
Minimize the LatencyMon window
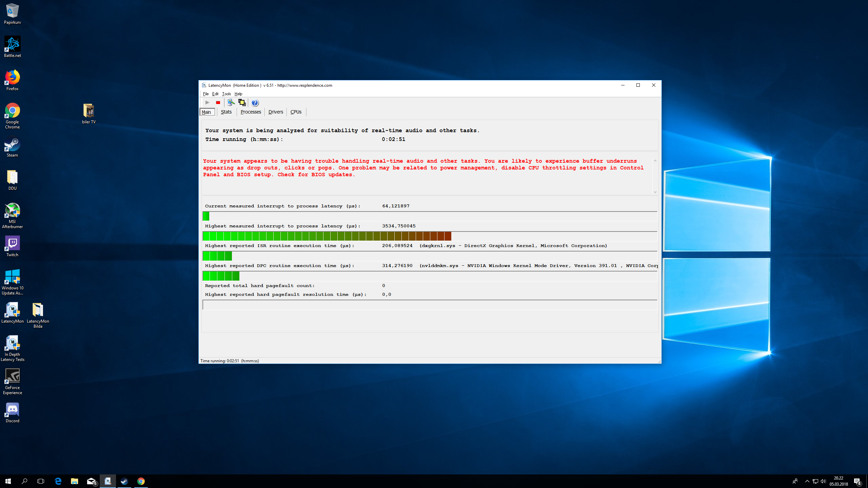pyautogui.click(x=623, y=85)
